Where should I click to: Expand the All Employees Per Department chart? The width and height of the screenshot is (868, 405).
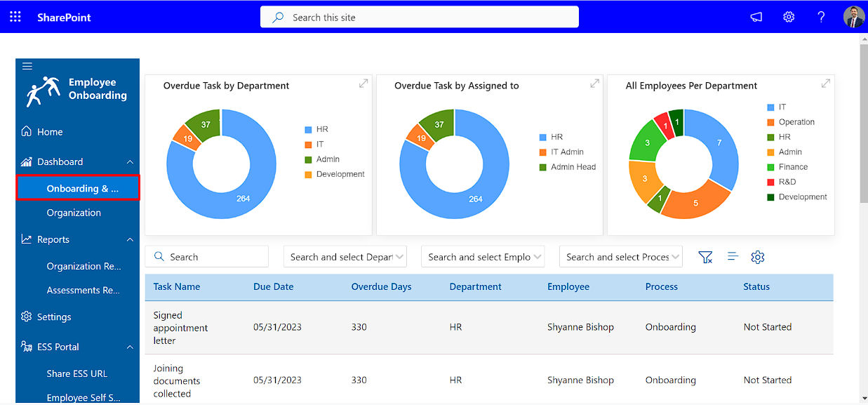point(826,84)
